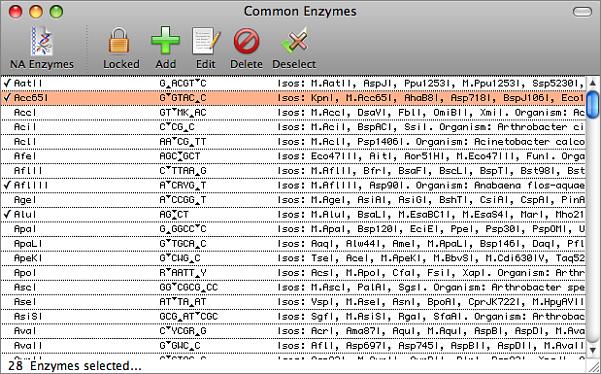Uncheck the AflIII enzyme checkmark
This screenshot has width=601, height=374.
[x=7, y=185]
